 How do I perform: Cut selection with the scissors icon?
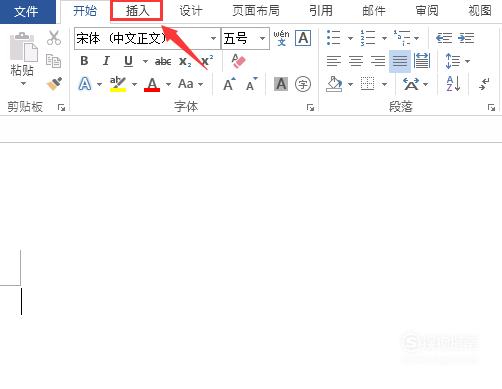coord(54,38)
